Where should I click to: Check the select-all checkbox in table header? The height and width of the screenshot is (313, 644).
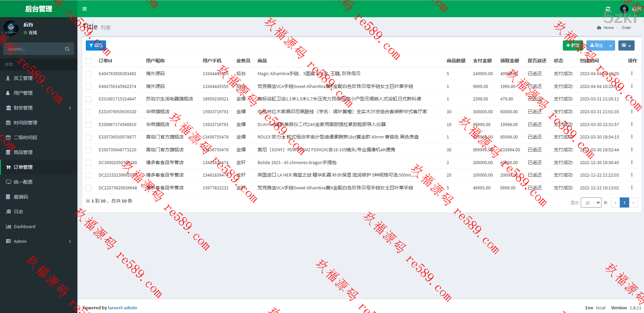[x=88, y=61]
